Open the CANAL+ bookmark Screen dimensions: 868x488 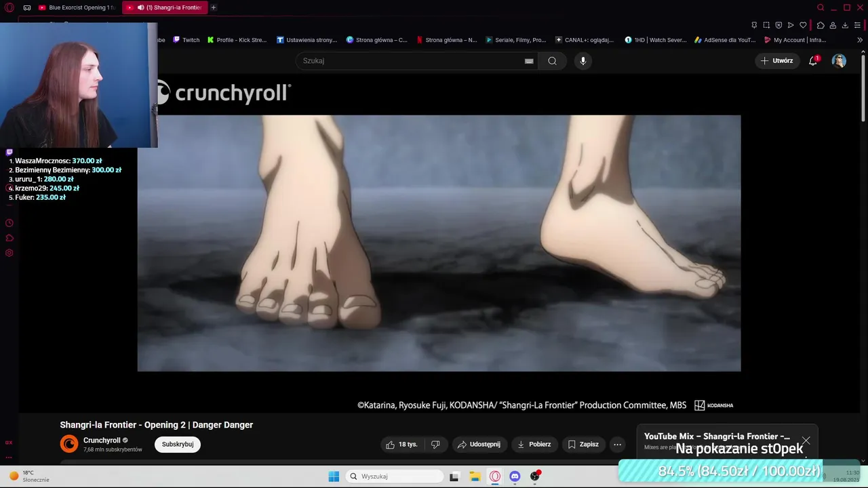[x=585, y=40]
